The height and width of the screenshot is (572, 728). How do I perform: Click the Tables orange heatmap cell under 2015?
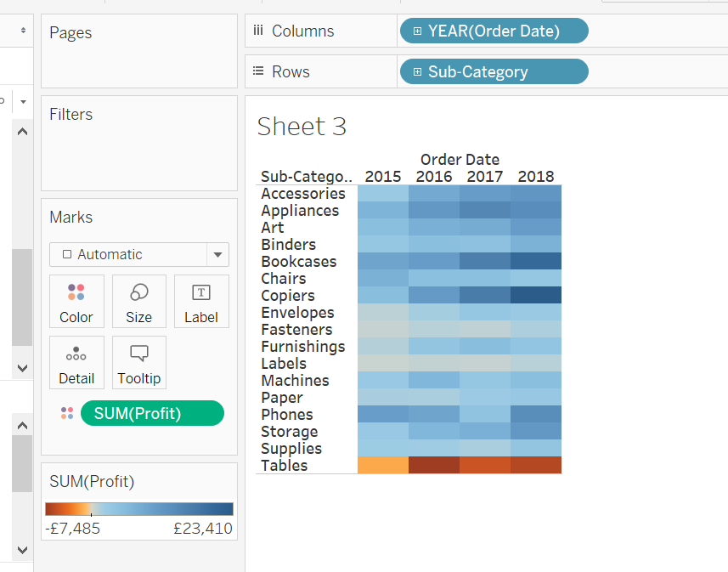(382, 465)
